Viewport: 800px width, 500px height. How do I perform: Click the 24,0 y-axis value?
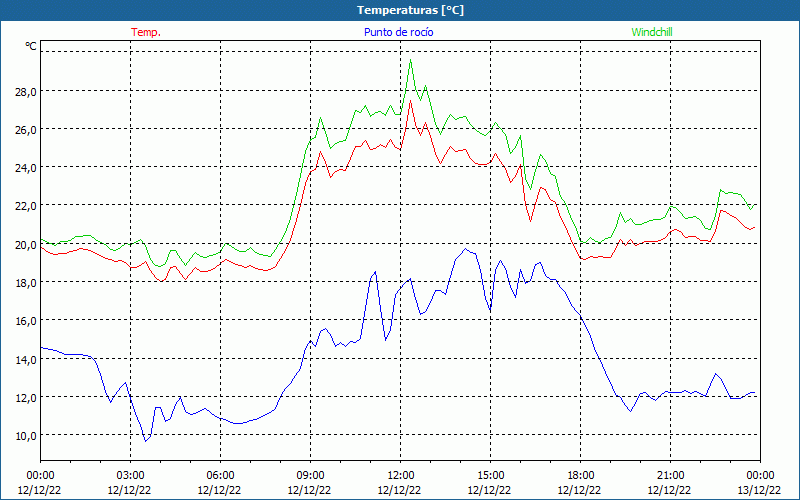tap(26, 168)
